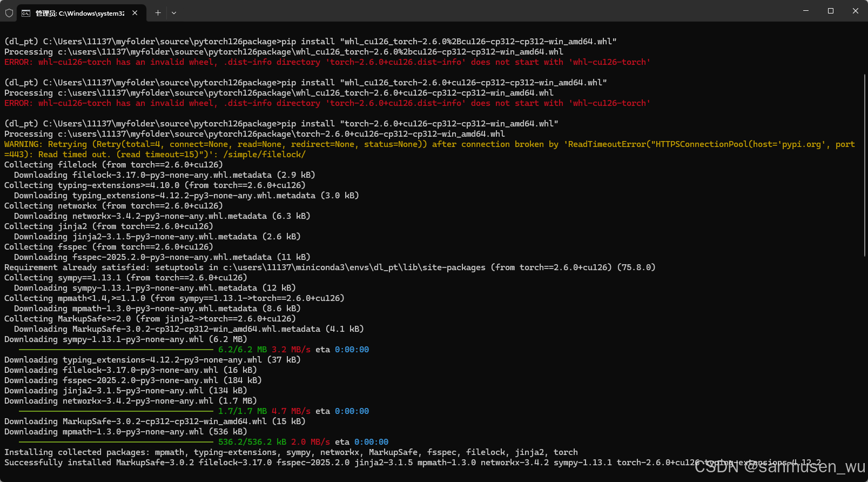
Task: Close the terminal window
Action: point(856,11)
